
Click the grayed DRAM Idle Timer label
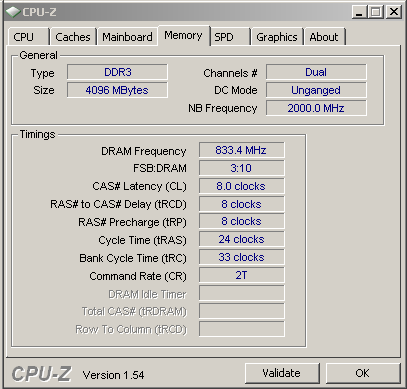(x=147, y=294)
